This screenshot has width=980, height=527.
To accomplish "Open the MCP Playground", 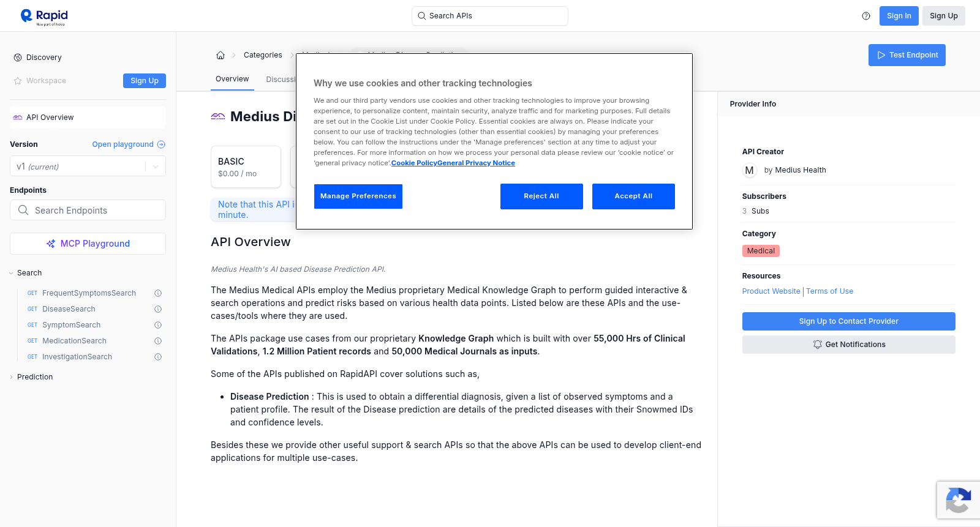I will point(88,244).
